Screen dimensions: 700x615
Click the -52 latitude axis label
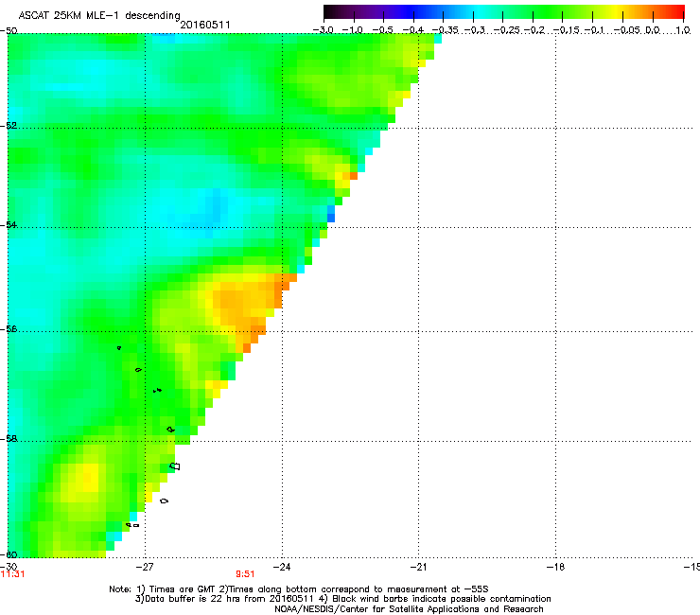[x=9, y=126]
